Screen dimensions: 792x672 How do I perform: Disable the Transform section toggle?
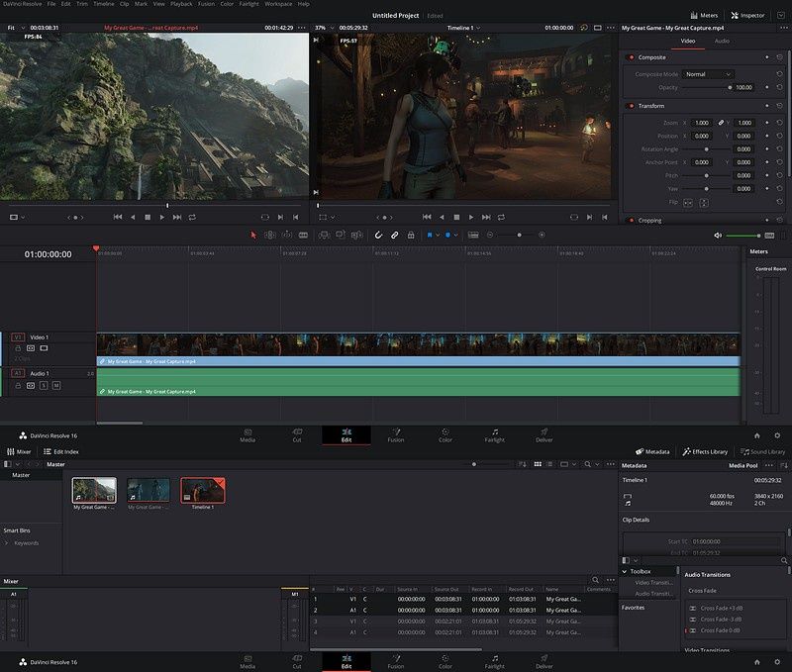click(631, 106)
